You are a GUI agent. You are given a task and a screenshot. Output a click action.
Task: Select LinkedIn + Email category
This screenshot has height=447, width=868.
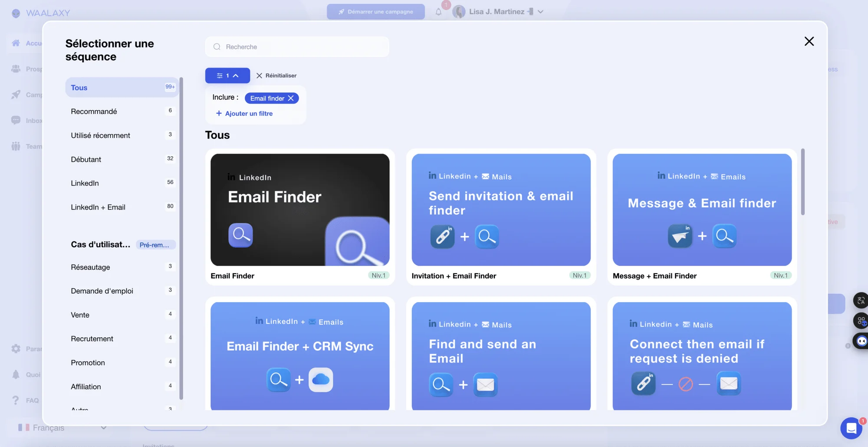point(122,207)
